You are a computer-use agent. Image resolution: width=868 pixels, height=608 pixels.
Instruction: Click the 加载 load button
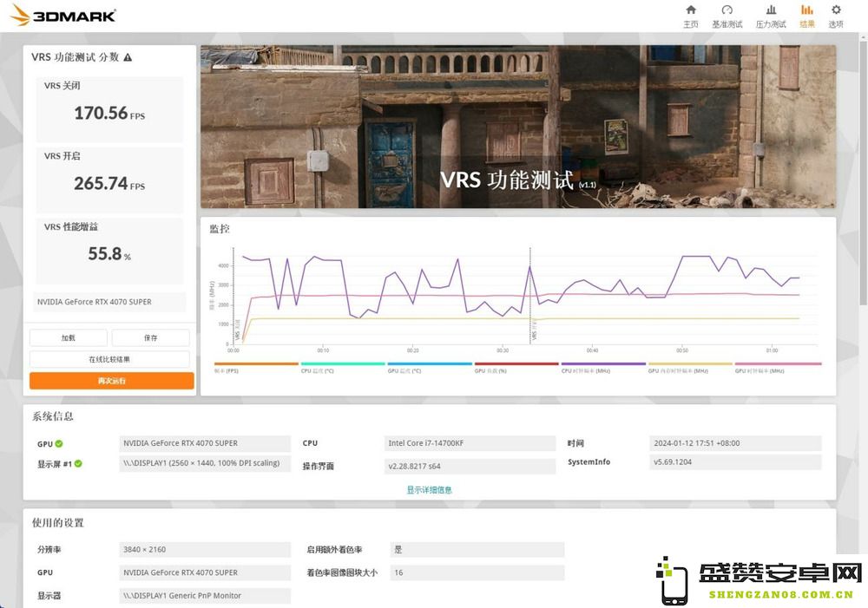tap(69, 337)
